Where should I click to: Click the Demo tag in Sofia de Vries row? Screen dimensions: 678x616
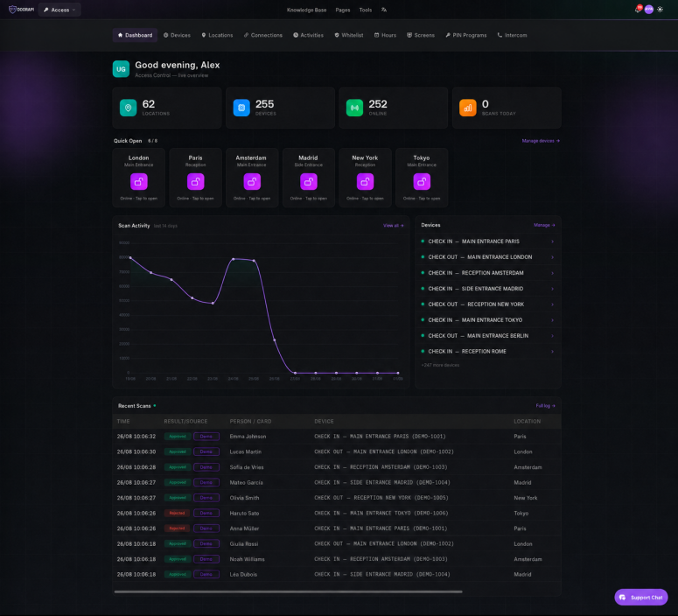(206, 467)
